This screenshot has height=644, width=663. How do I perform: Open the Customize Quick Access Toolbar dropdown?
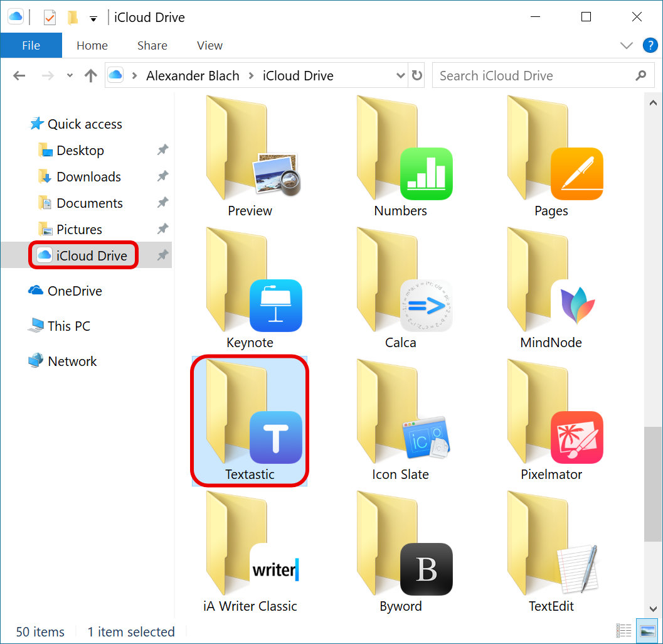[93, 19]
